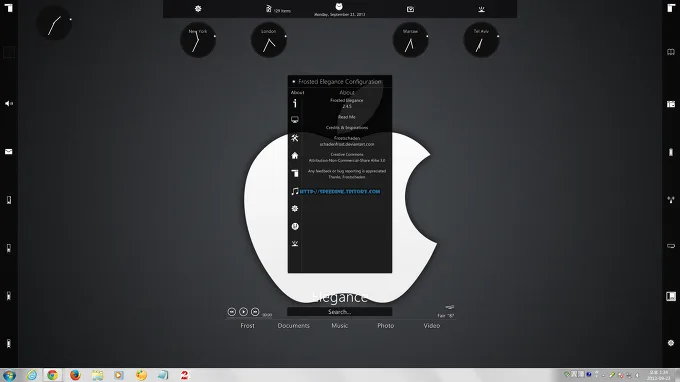Open the gear icon at right sidebar bottom
The image size is (680, 382).
click(x=671, y=343)
